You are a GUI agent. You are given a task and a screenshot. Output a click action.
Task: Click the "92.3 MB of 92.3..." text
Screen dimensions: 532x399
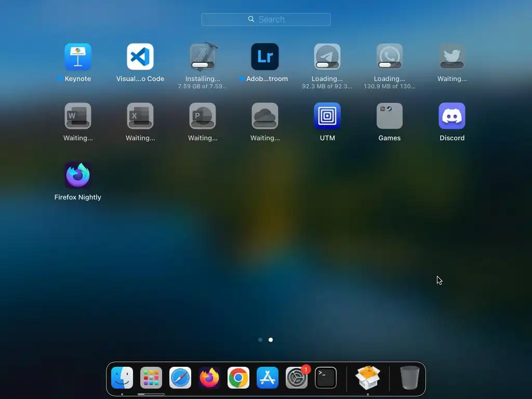coord(327,87)
